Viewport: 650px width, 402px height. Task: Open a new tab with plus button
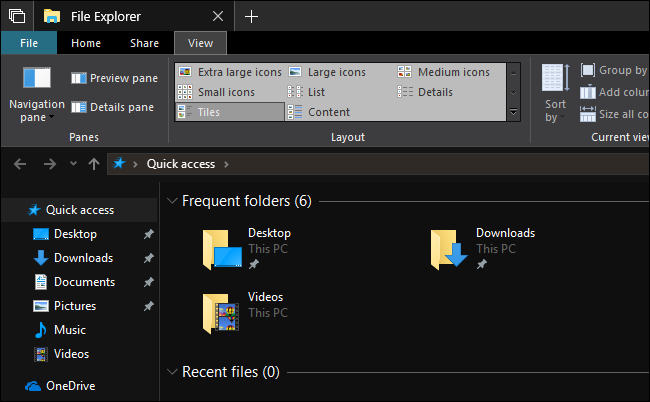click(x=251, y=17)
